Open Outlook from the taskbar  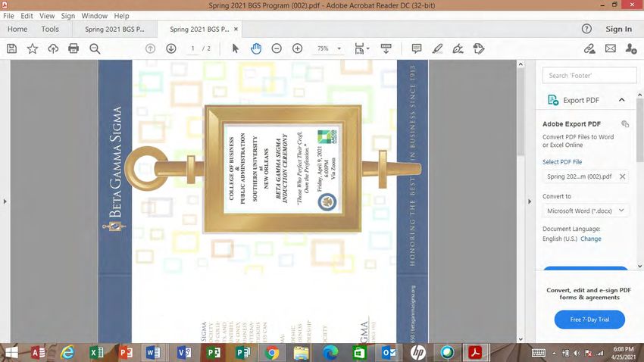point(388,353)
